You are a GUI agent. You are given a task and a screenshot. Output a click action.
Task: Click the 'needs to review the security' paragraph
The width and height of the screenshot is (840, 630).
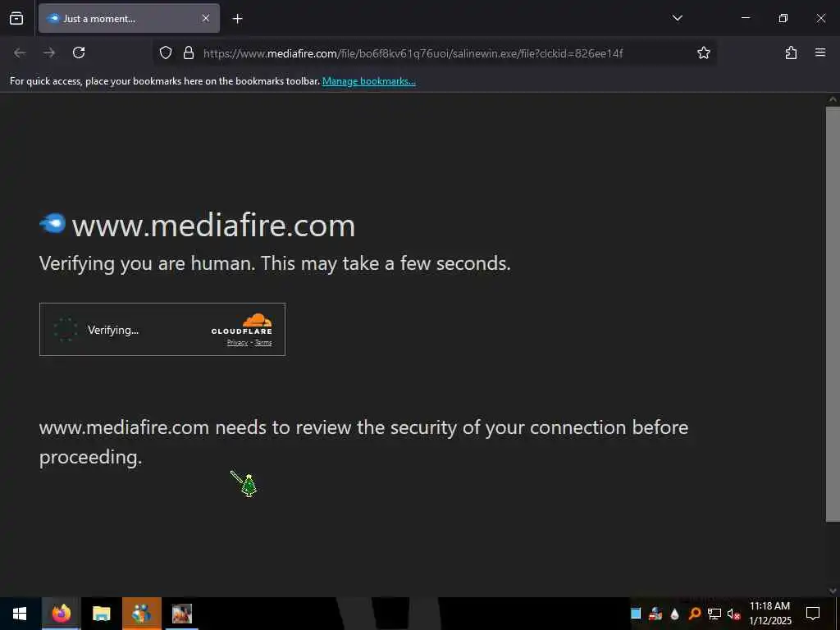[363, 442]
